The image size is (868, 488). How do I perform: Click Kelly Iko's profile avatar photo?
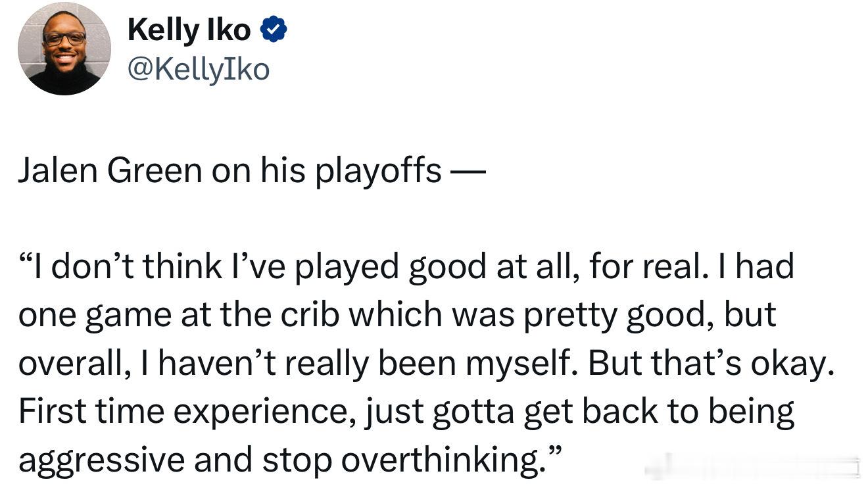(64, 49)
